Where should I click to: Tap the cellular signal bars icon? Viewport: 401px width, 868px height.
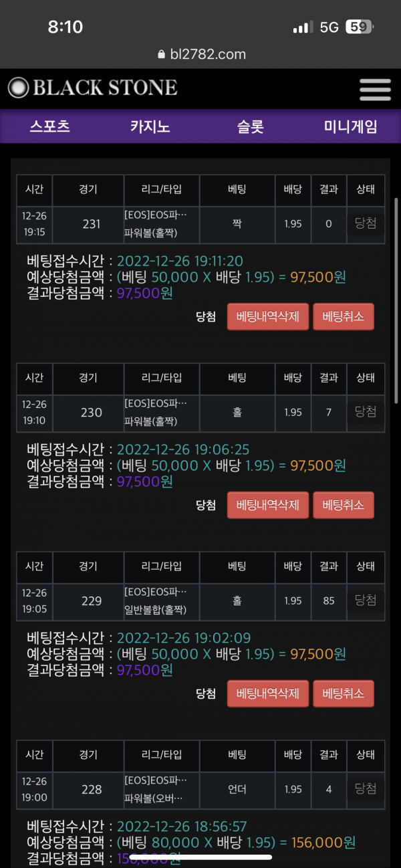[303, 27]
